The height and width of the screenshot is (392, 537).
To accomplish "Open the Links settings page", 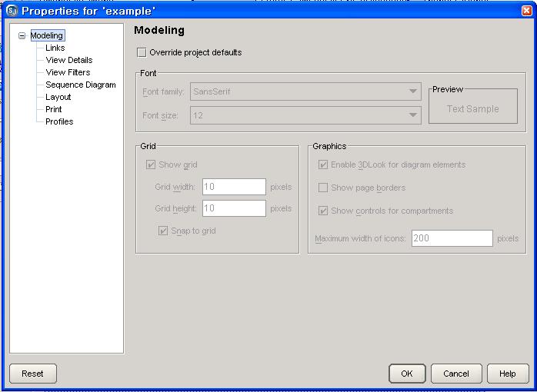I will 55,48.
